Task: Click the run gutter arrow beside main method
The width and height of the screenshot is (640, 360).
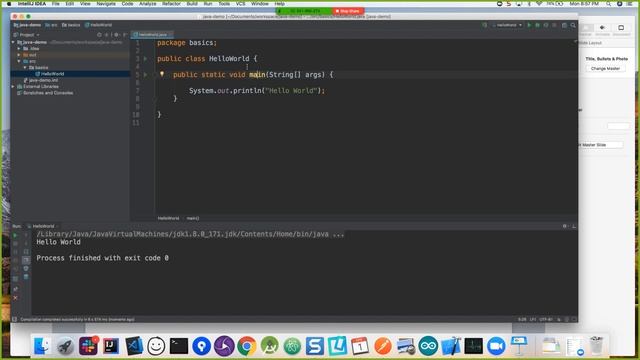Action: (145, 75)
